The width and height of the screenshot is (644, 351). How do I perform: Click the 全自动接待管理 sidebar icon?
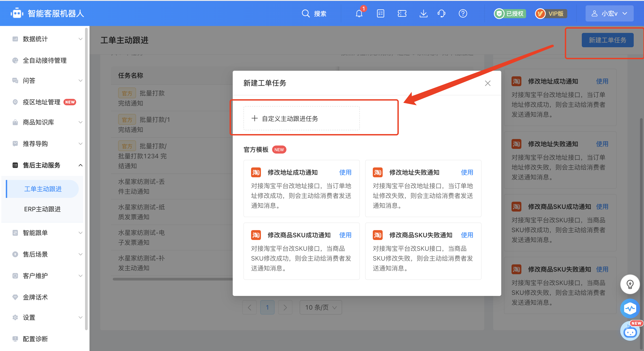pyautogui.click(x=15, y=60)
